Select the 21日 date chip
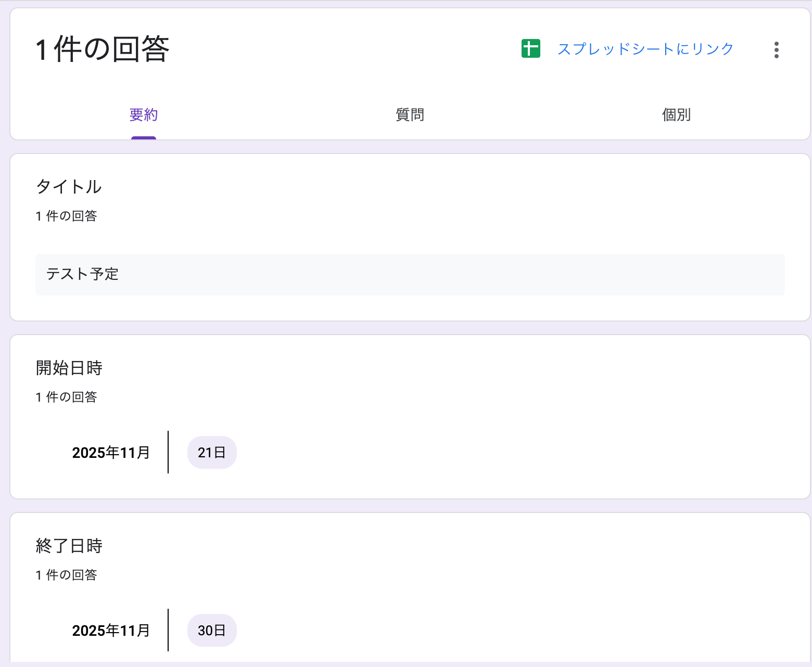This screenshot has width=812, height=667. pos(212,453)
